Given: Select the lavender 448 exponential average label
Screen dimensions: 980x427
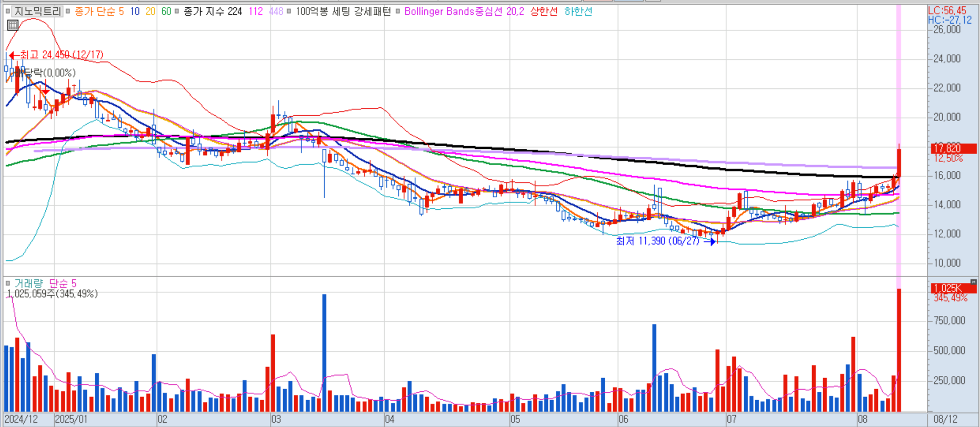Looking at the screenshot, I should pyautogui.click(x=276, y=11).
